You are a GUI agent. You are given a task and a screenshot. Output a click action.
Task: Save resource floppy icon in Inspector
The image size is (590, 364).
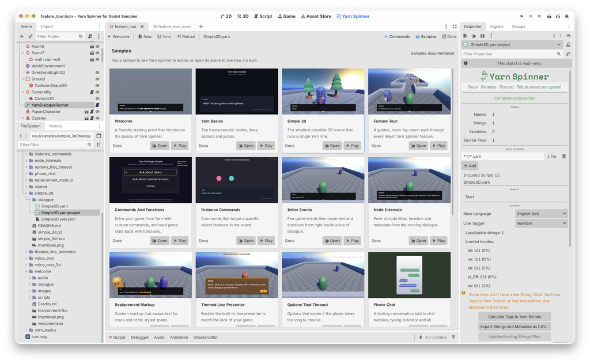pyautogui.click(x=482, y=36)
